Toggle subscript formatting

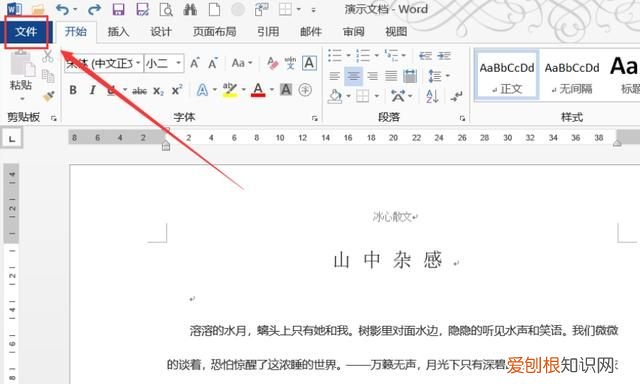tap(158, 91)
